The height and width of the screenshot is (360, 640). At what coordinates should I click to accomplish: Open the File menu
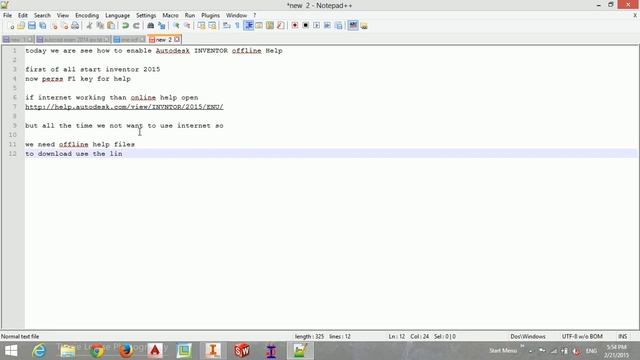[x=7, y=16]
